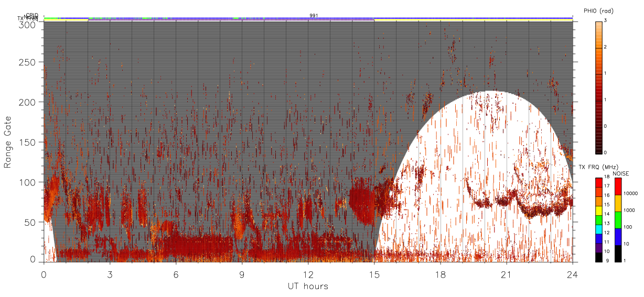The height and width of the screenshot is (297, 644).
Task: Click the 'PHI0 (rad)' legend title
Action: click(x=598, y=10)
